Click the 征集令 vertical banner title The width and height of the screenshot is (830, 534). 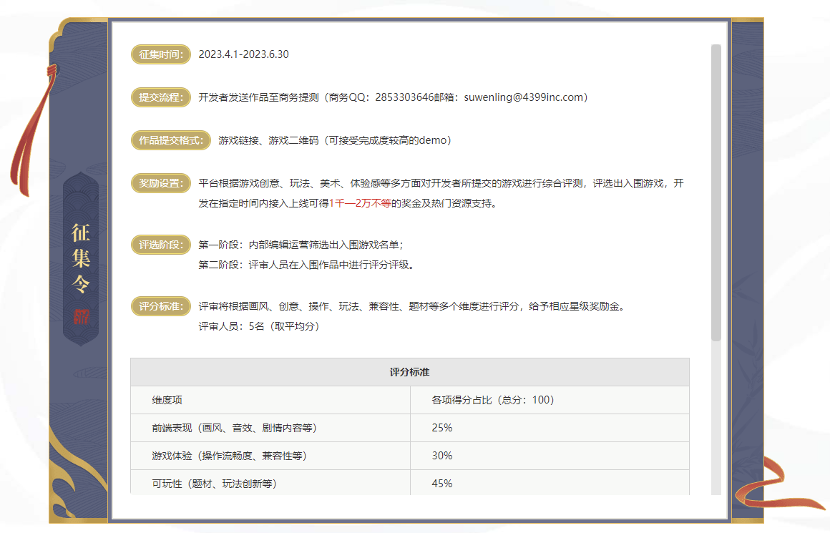(x=81, y=258)
